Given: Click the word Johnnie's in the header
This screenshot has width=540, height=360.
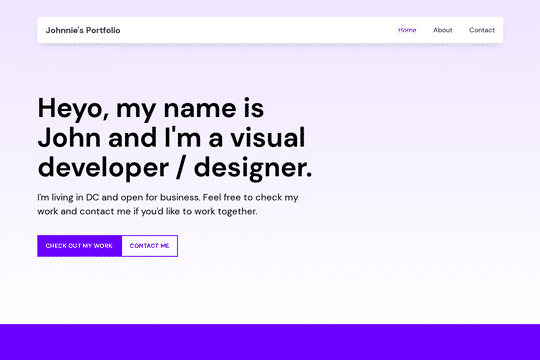Looking at the screenshot, I should (65, 30).
